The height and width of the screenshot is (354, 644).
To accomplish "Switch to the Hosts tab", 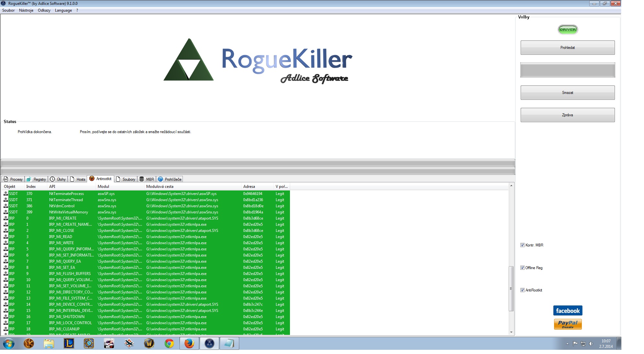I will 78,179.
